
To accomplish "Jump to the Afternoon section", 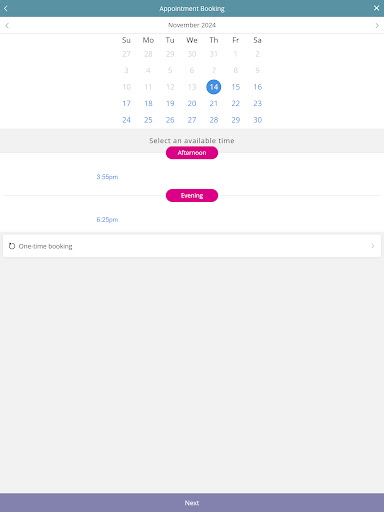I will click(192, 153).
